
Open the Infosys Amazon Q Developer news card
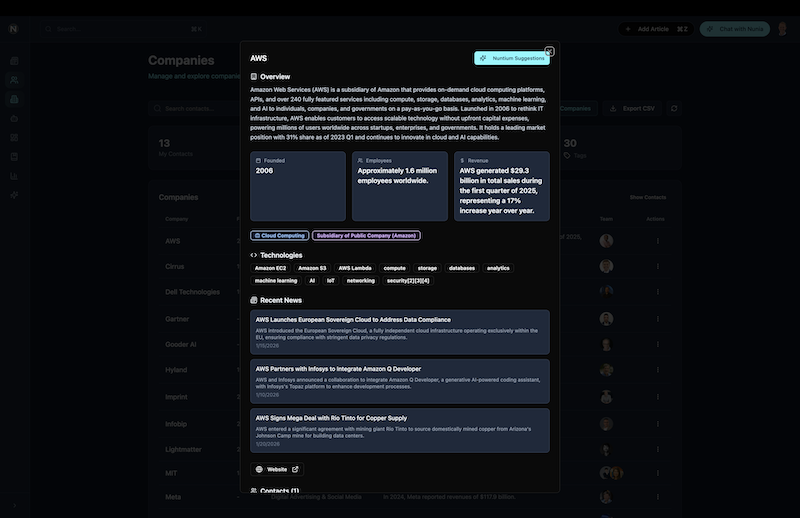(400, 381)
